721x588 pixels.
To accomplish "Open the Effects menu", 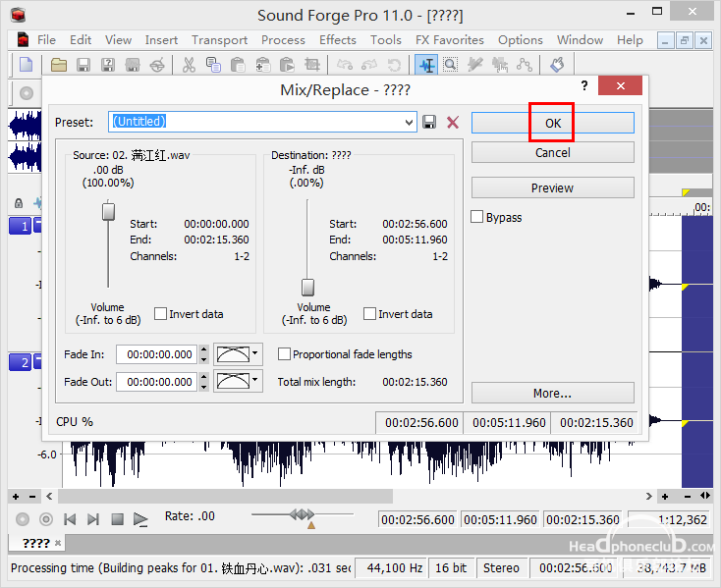I will click(x=338, y=40).
